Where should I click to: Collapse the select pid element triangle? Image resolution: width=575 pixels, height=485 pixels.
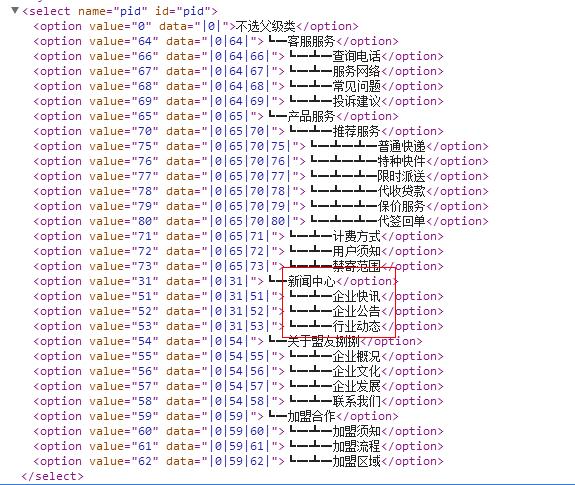[x=15, y=10]
